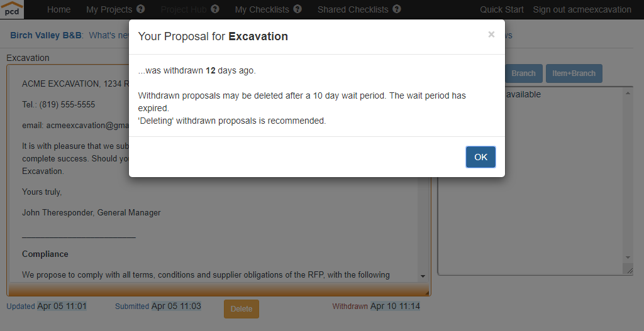Screen dimensions: 644x331
Task: Click right panel scrollbar up arrow
Action: pyautogui.click(x=628, y=93)
